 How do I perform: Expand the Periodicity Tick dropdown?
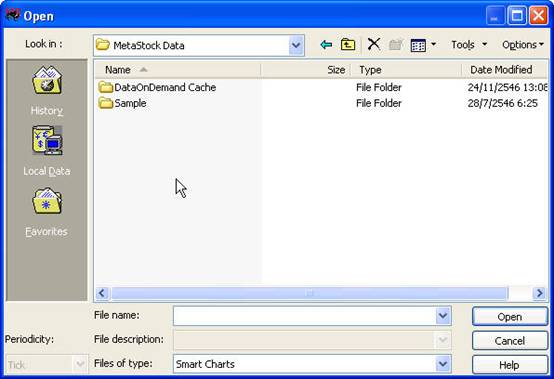[x=80, y=364]
